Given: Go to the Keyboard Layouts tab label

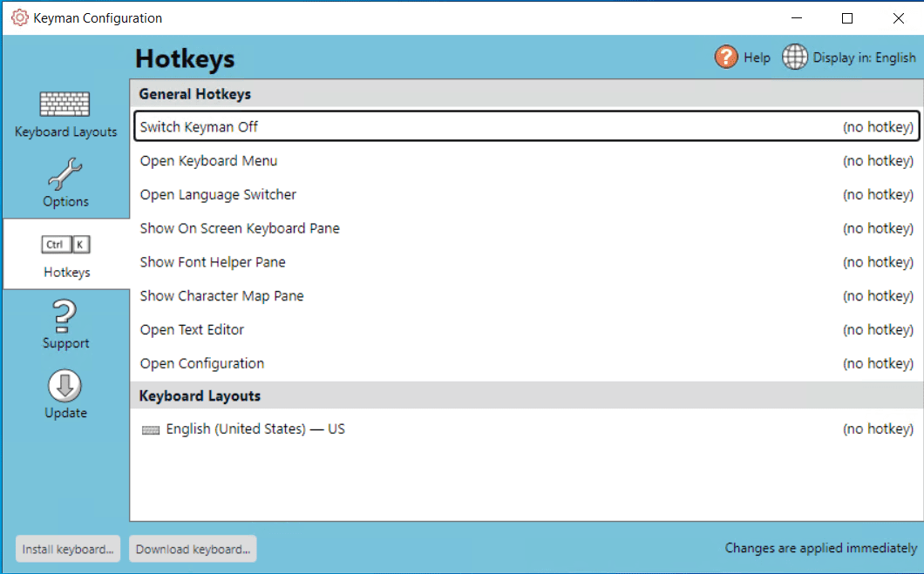Looking at the screenshot, I should click(x=65, y=132).
